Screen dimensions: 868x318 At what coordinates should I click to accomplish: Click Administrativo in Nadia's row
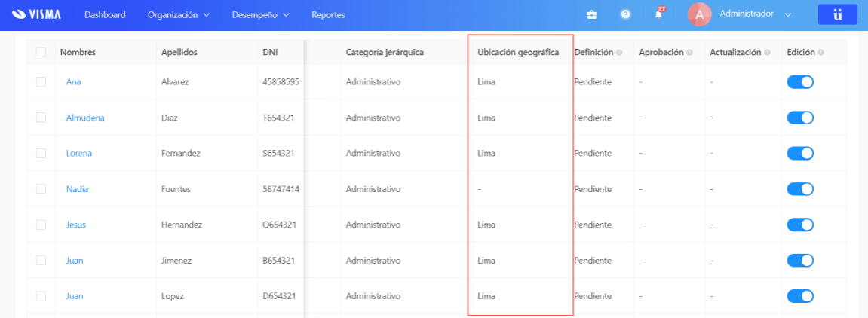[373, 189]
